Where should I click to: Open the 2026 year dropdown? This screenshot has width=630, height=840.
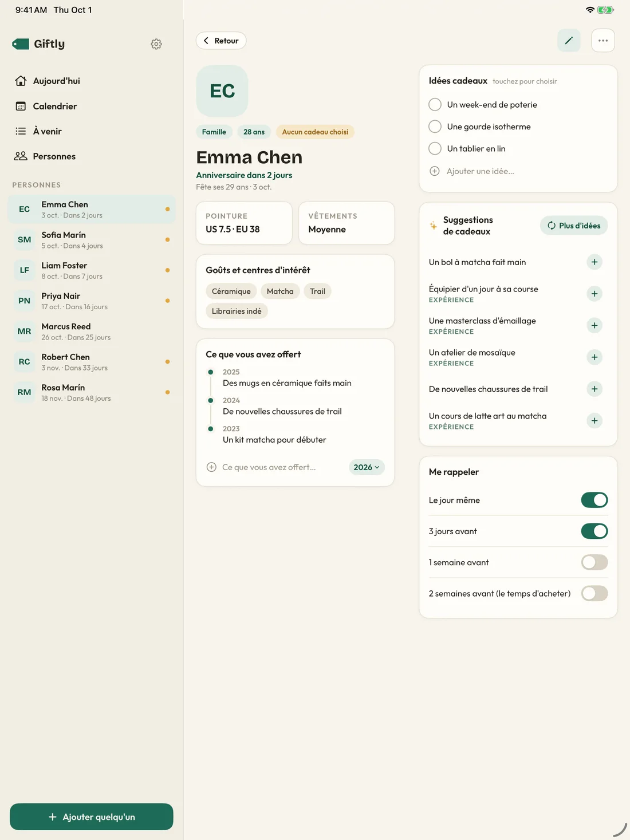[367, 467]
